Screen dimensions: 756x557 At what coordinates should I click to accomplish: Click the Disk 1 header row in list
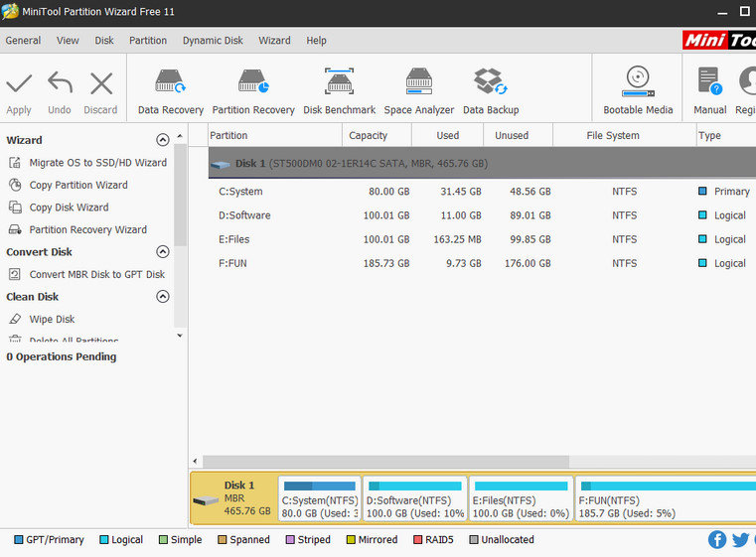[x=482, y=164]
